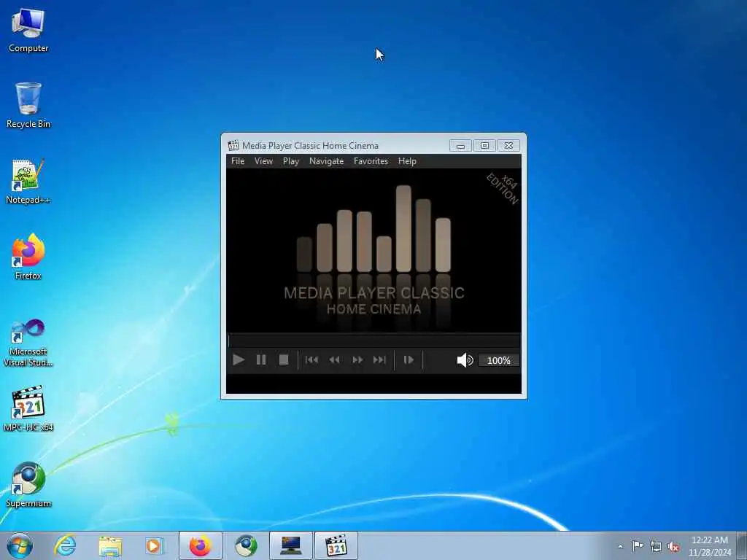Viewport: 747px width, 560px height.
Task: Click the Show Desktop button
Action: pyautogui.click(x=742, y=545)
